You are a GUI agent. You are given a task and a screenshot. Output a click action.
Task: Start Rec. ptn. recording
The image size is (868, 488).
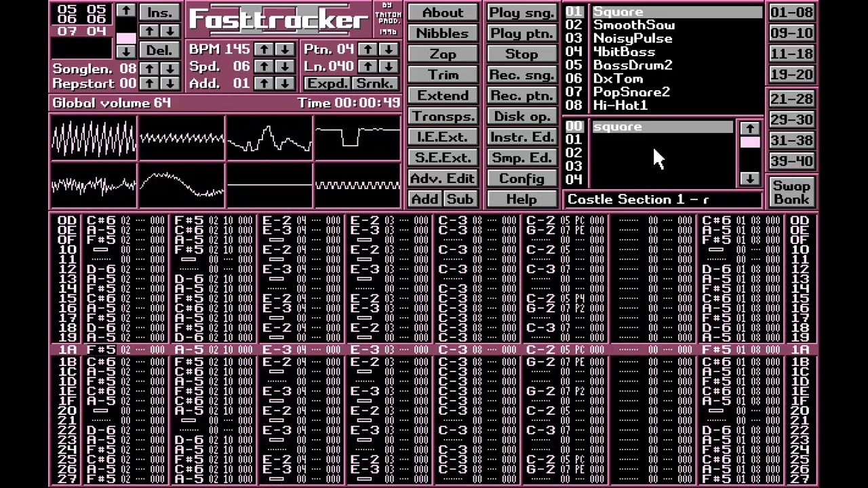[521, 96]
